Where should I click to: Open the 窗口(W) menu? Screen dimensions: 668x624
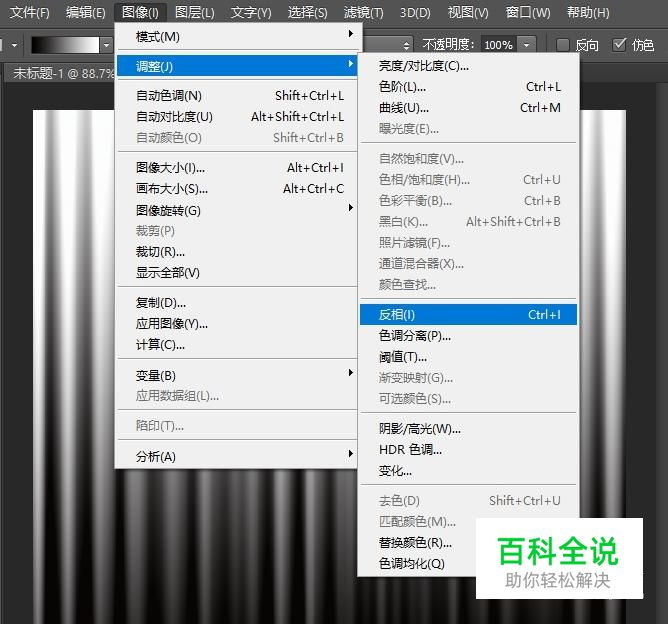pos(528,12)
